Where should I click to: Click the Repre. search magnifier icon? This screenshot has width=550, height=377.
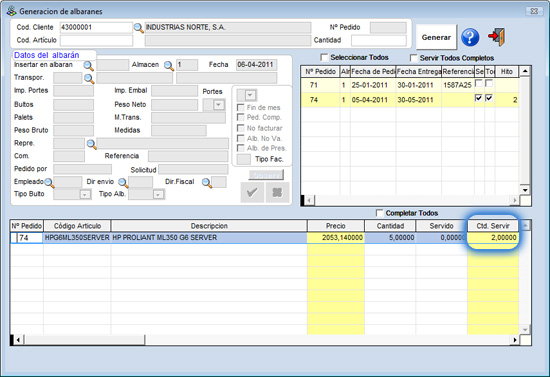point(92,144)
